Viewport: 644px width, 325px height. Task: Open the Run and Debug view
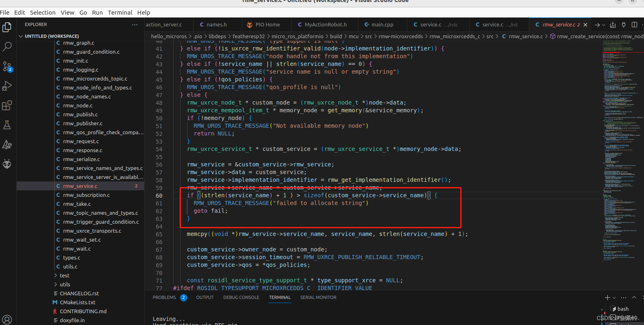coord(7,86)
